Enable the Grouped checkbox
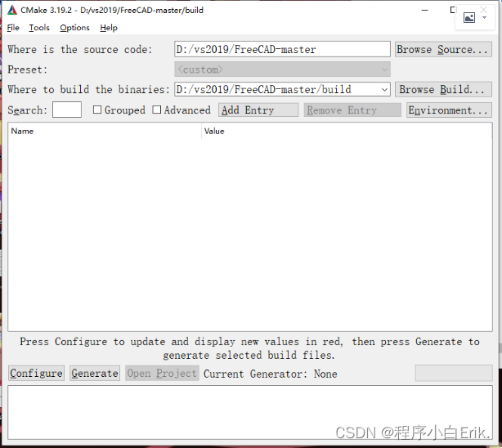Image resolution: width=502 pixels, height=448 pixels. [x=97, y=110]
